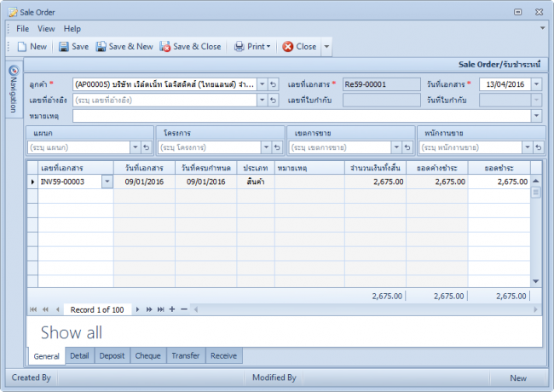Screen dimensions: 554x392
Task: Go to next record navigator button
Action: (137, 309)
